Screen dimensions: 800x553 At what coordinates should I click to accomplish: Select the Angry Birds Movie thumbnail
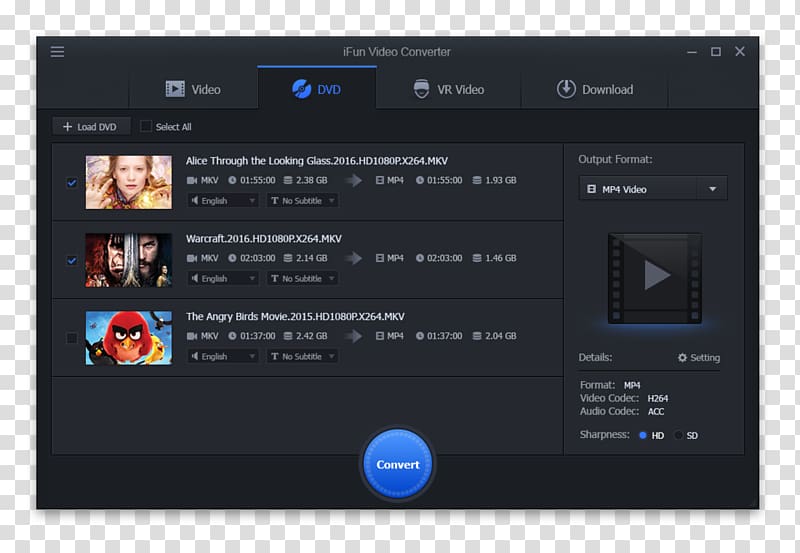[x=129, y=338]
